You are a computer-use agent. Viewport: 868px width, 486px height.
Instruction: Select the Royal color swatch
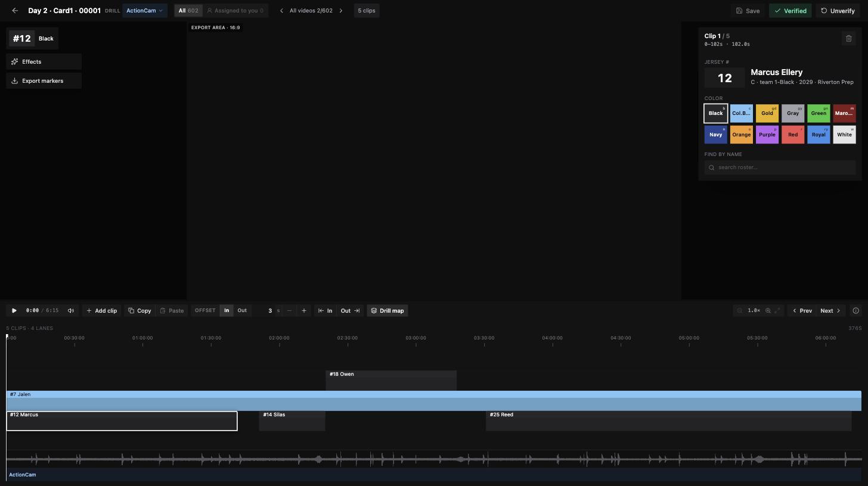coord(819,135)
